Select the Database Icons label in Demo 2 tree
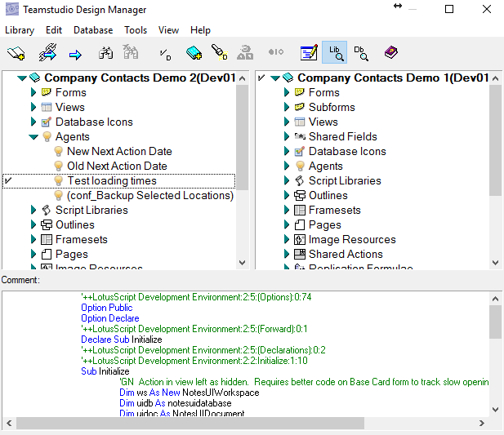 pyautogui.click(x=94, y=122)
